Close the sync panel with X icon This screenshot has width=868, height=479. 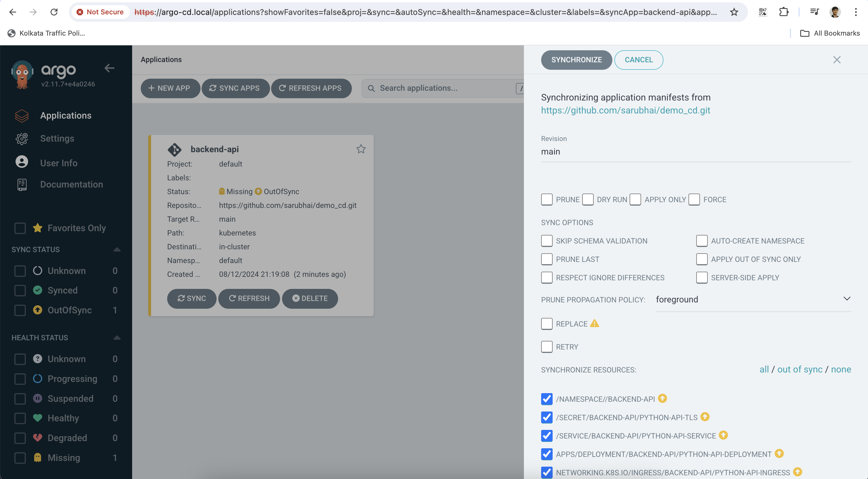[x=837, y=60]
